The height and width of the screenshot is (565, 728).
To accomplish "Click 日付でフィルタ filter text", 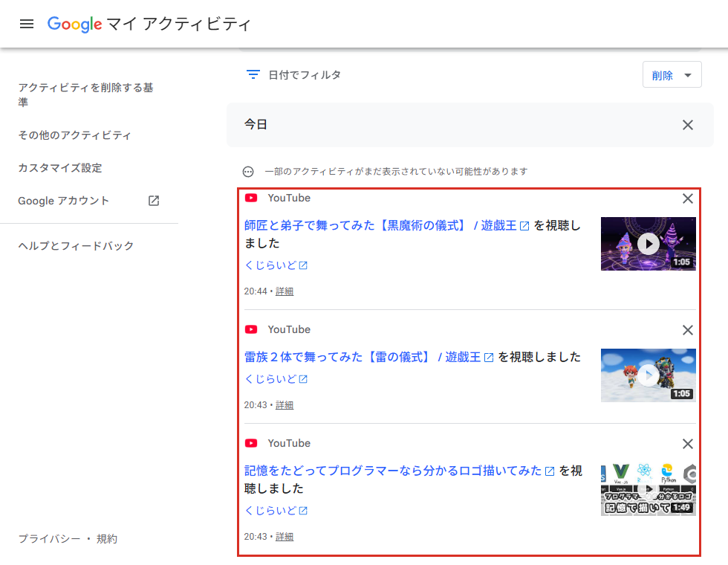I will tap(305, 75).
